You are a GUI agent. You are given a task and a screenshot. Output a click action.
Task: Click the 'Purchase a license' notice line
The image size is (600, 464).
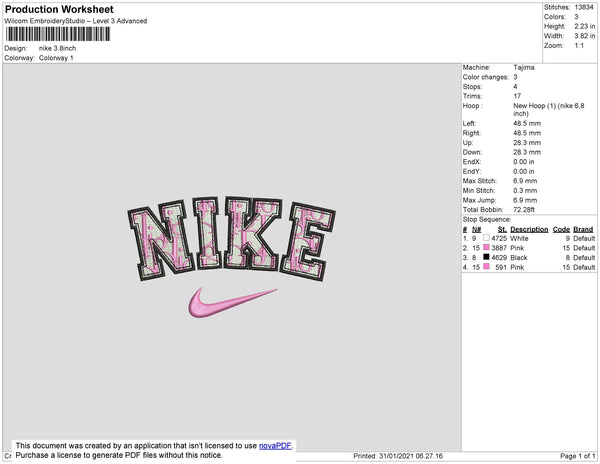[119, 455]
